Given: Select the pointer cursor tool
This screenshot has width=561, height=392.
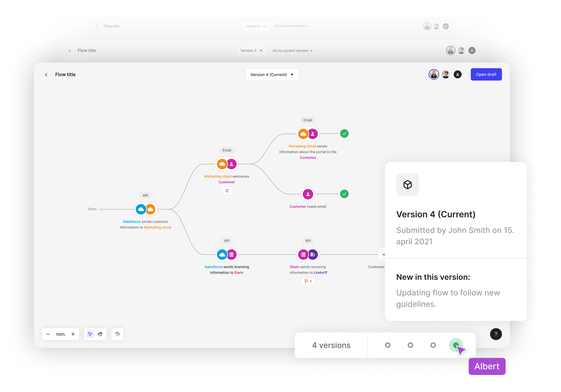Looking at the screenshot, I should 90,334.
